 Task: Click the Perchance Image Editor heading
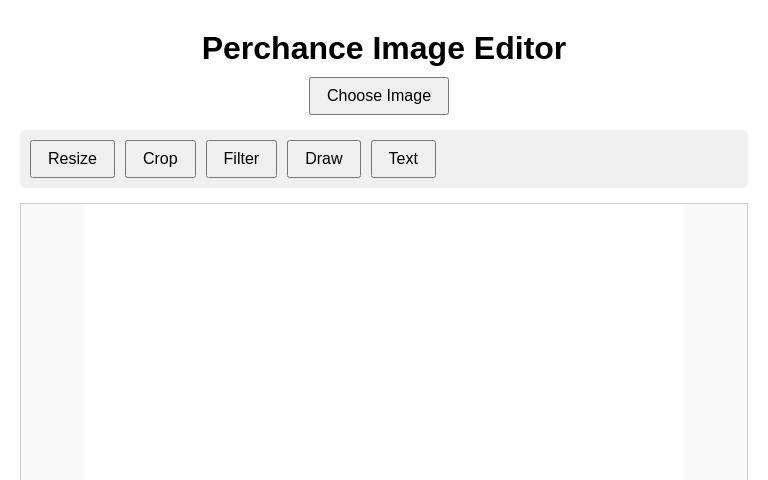click(384, 48)
